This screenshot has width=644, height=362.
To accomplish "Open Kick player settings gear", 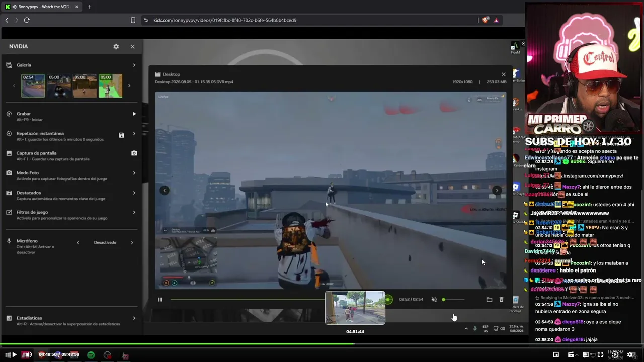I will (x=631, y=355).
